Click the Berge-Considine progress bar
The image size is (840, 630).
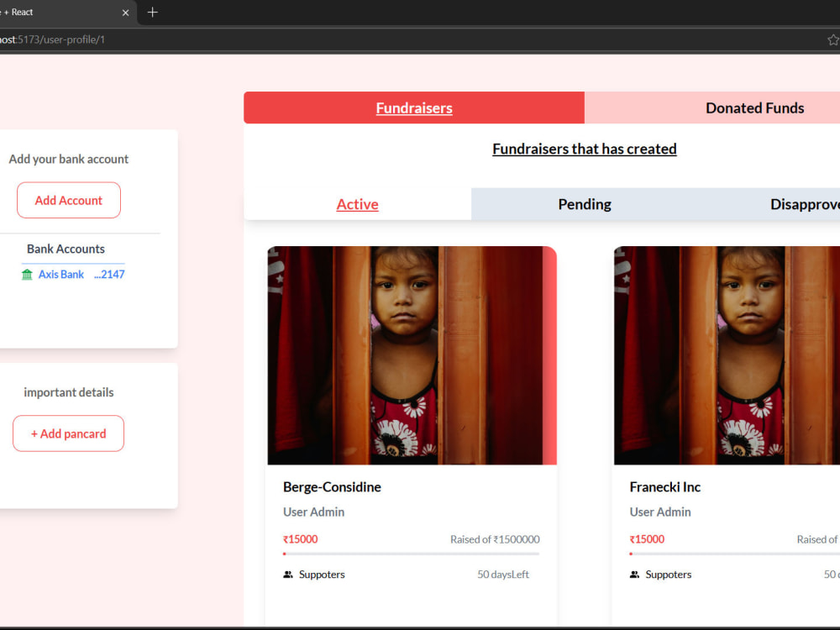click(411, 554)
